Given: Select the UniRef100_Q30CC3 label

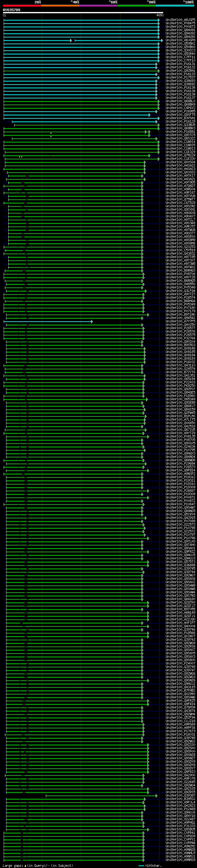Looking at the screenshot, I should (x=180, y=50).
